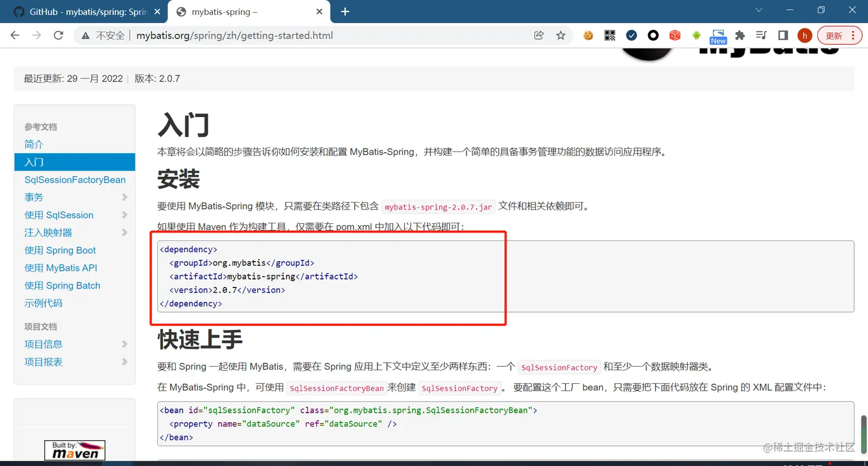
Task: Open the 注入映射器 page
Action: click(x=48, y=233)
